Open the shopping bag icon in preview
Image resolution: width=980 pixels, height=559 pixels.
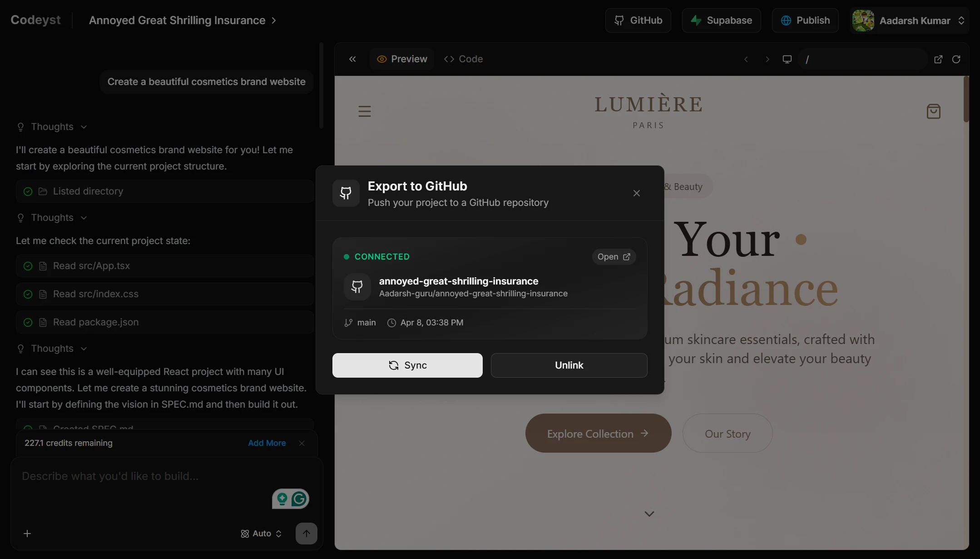(933, 111)
